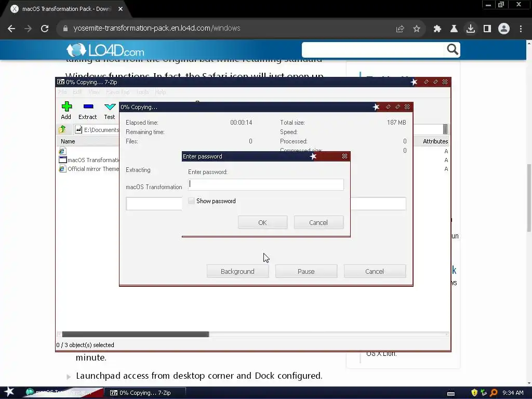This screenshot has height=399, width=532.
Task: Bookmark this page with star icon
Action: point(417,29)
